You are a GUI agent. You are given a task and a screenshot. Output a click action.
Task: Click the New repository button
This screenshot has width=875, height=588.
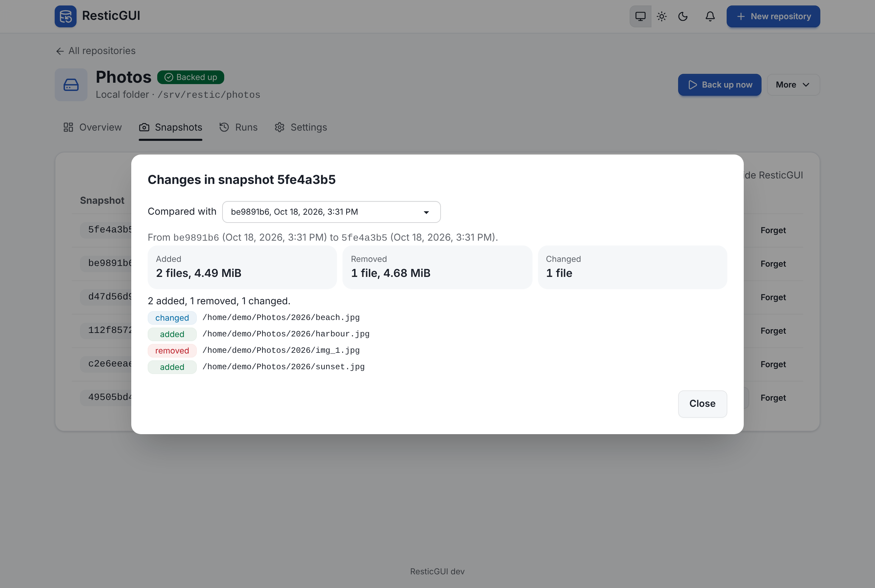coord(773,16)
